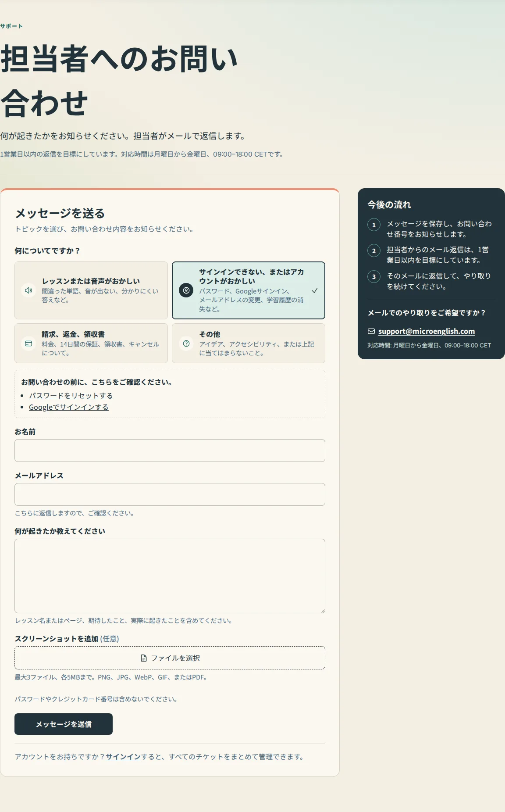This screenshot has width=505, height=812.
Task: Select topic レッスンまたは音声がおかしい
Action: [91, 290]
